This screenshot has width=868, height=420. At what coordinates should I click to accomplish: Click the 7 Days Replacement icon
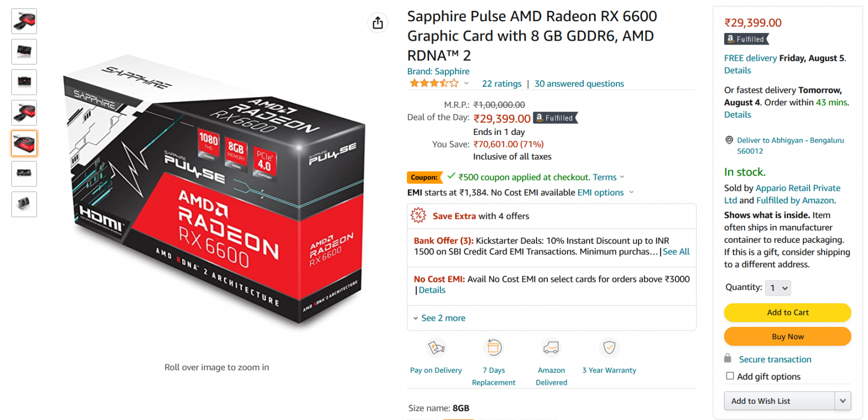click(494, 347)
